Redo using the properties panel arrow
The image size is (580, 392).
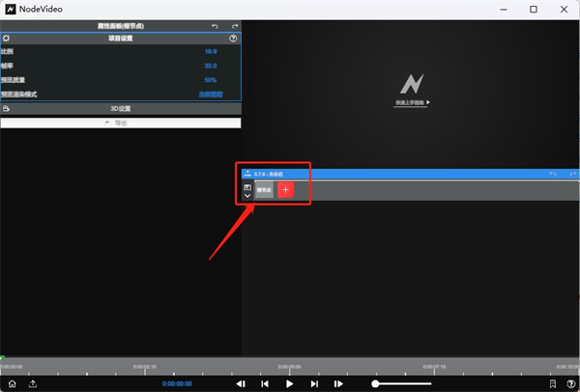234,25
